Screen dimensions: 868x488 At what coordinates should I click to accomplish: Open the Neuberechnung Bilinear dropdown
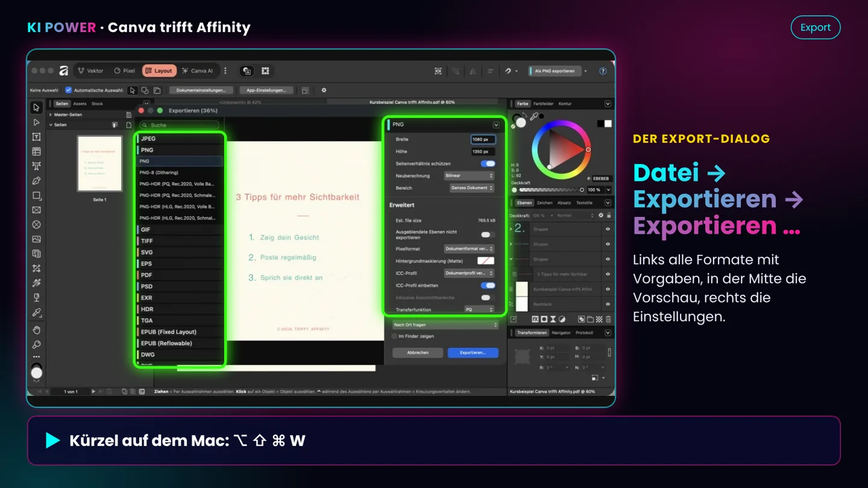[x=469, y=176]
